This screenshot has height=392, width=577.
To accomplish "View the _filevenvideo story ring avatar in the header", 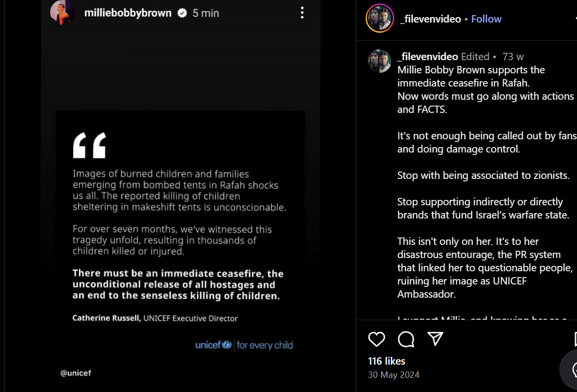I will [380, 19].
